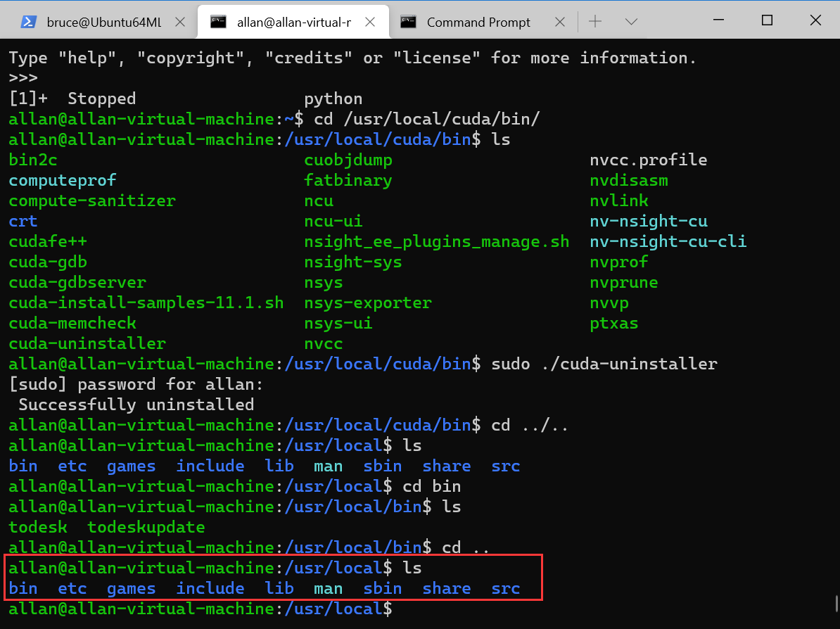Click the 'nvprune' entry
Image resolution: width=840 pixels, height=629 pixels.
coord(623,282)
